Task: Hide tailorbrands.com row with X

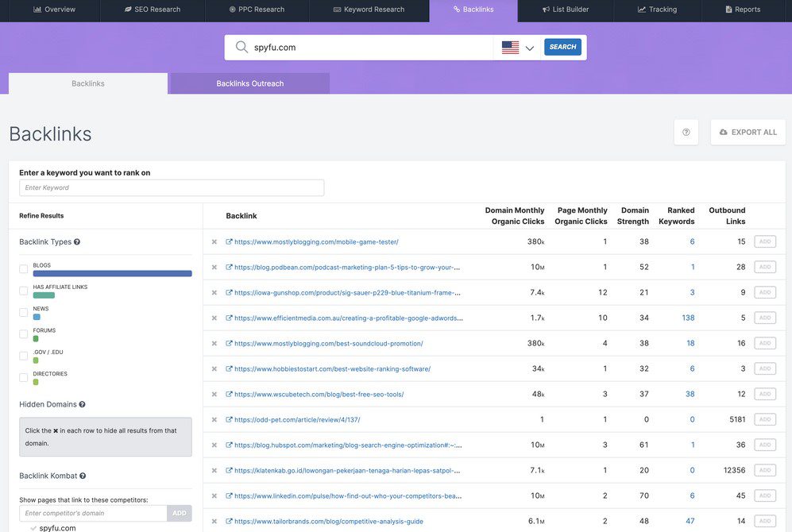Action: pos(214,522)
